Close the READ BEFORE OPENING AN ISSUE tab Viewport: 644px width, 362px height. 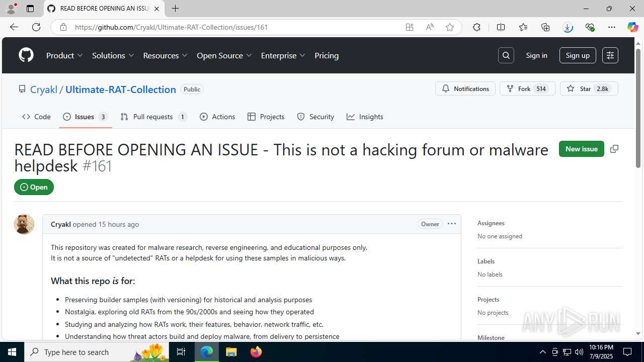[x=156, y=9]
